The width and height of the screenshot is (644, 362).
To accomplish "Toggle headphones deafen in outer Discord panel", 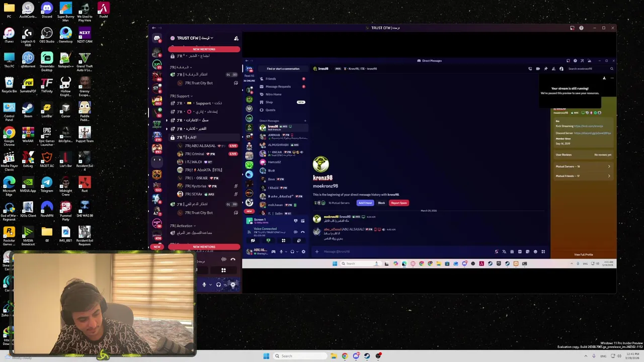I will [218, 285].
